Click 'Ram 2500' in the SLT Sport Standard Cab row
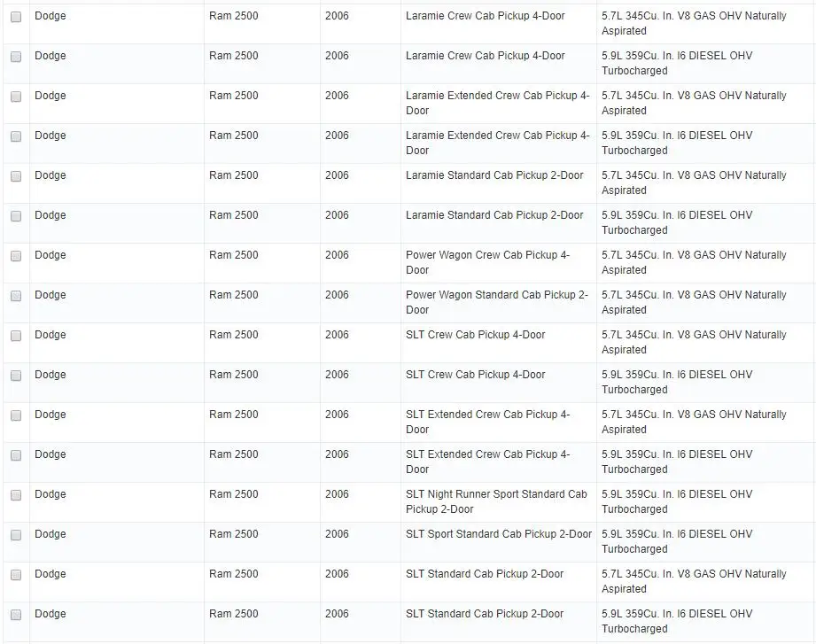This screenshot has height=644, width=816. (x=234, y=534)
